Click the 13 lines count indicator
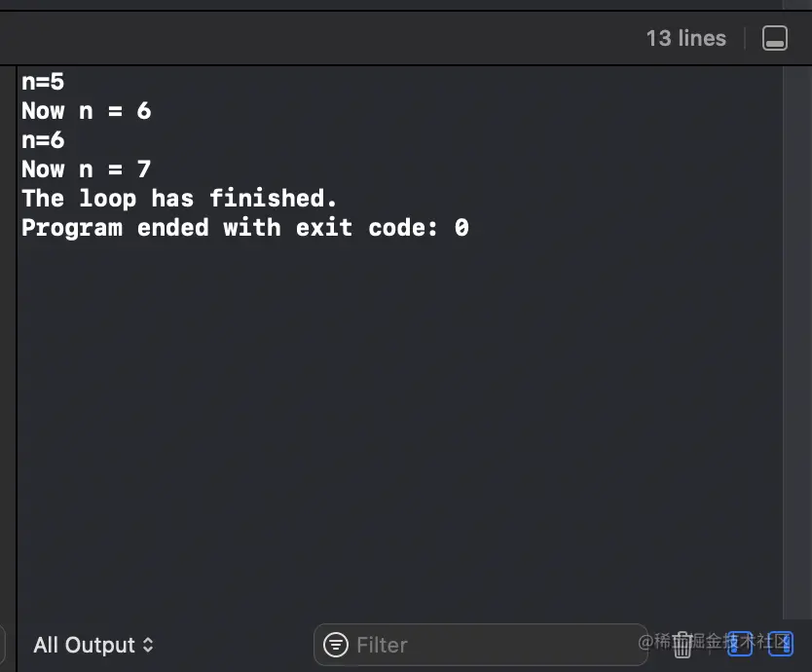 (x=685, y=38)
